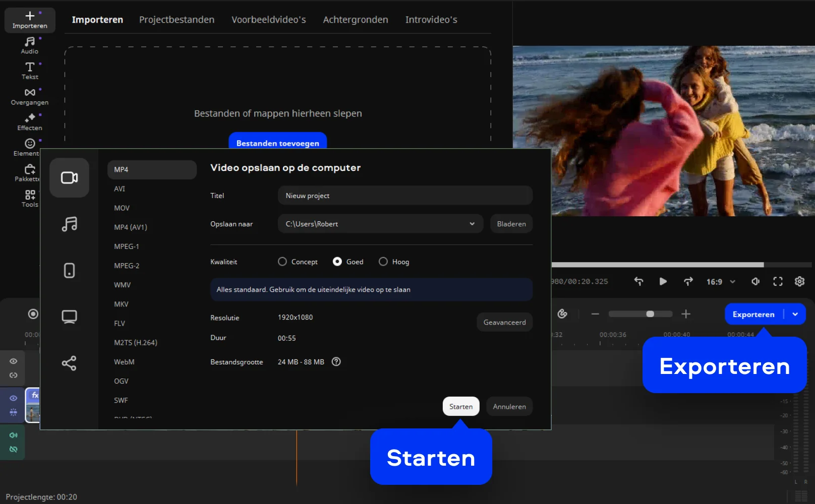The height and width of the screenshot is (504, 815).
Task: Open the Exporteren dropdown arrow
Action: point(795,314)
